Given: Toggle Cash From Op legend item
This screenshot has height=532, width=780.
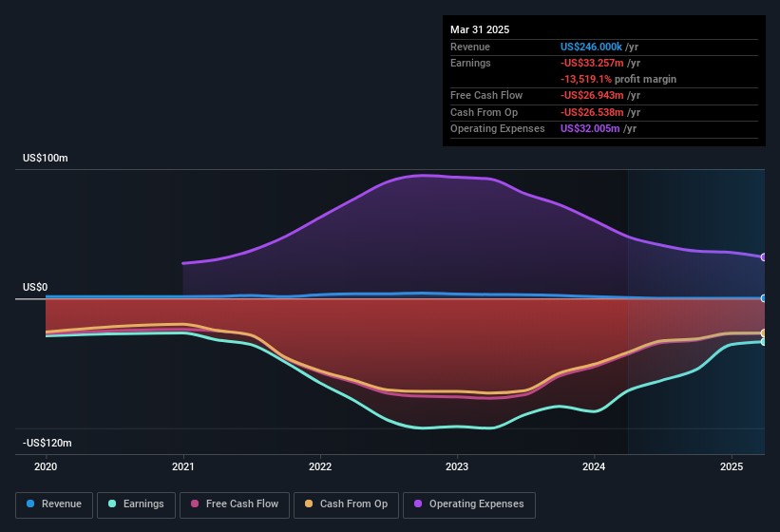Looking at the screenshot, I should (346, 504).
